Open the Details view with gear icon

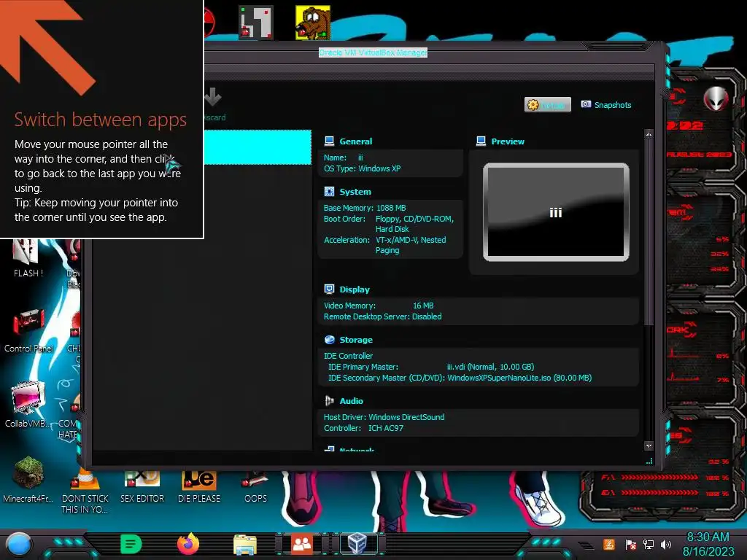click(547, 105)
